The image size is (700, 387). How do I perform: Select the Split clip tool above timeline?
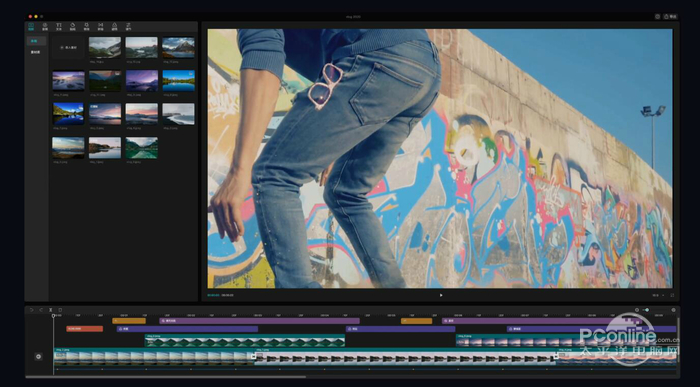pyautogui.click(x=50, y=310)
